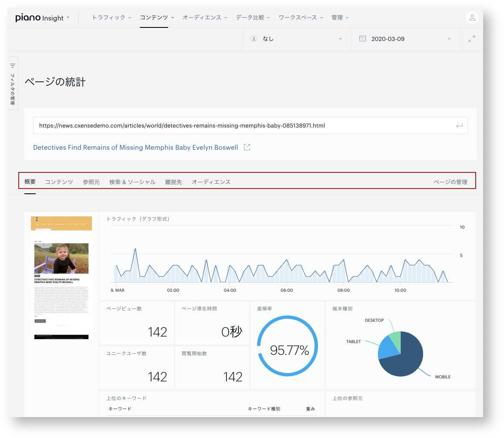The height and width of the screenshot is (438, 504).
Task: Open the オーディエンス top navigation menu
Action: [205, 17]
